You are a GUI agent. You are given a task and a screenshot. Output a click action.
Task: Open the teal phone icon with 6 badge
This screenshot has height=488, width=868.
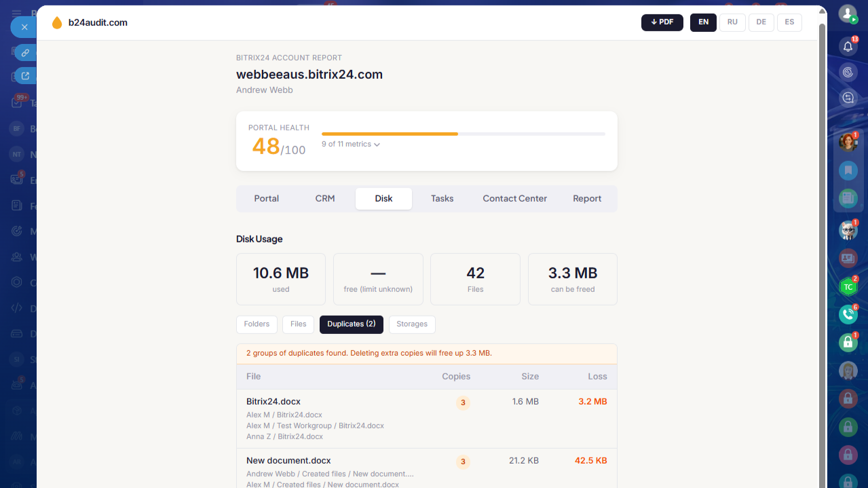[x=848, y=314]
